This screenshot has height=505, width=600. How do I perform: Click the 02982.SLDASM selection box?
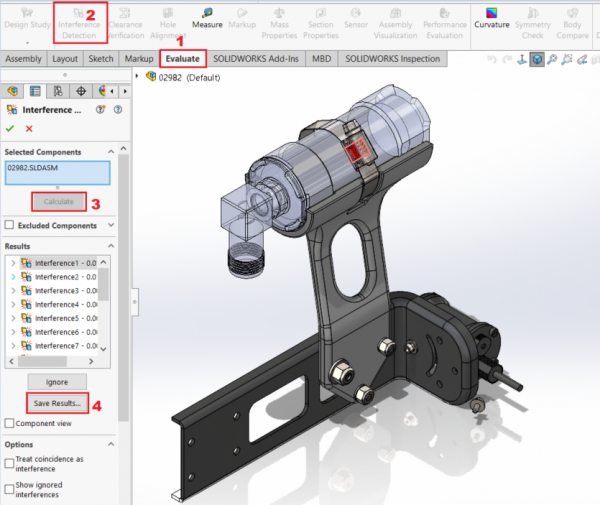(58, 173)
